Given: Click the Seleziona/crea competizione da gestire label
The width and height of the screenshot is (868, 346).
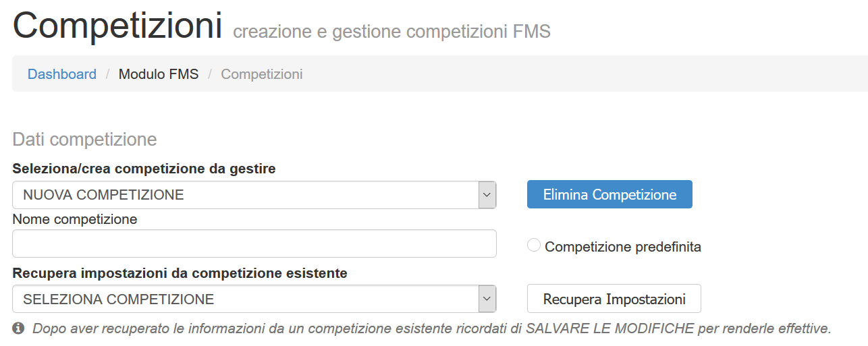Looking at the screenshot, I should (144, 169).
